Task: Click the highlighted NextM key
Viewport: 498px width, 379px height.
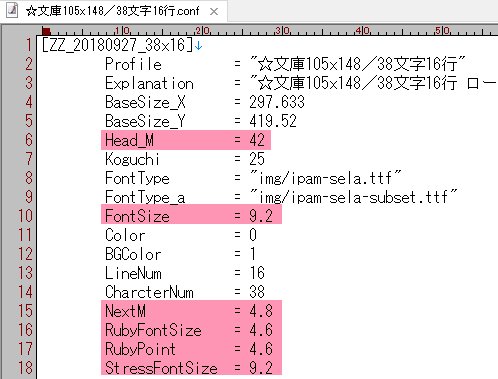Action: (x=125, y=311)
